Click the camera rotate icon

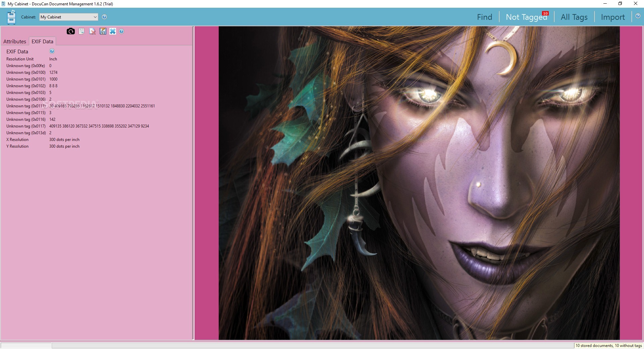(71, 31)
